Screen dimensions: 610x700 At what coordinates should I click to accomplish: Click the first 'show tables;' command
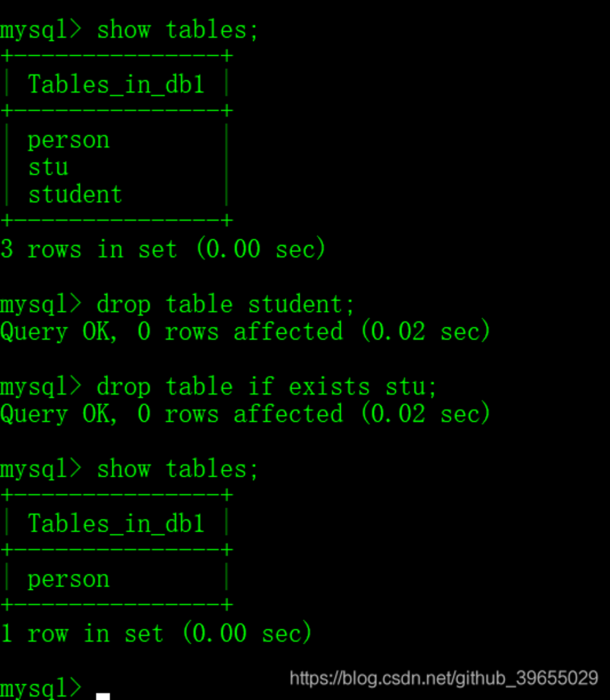pos(177,30)
